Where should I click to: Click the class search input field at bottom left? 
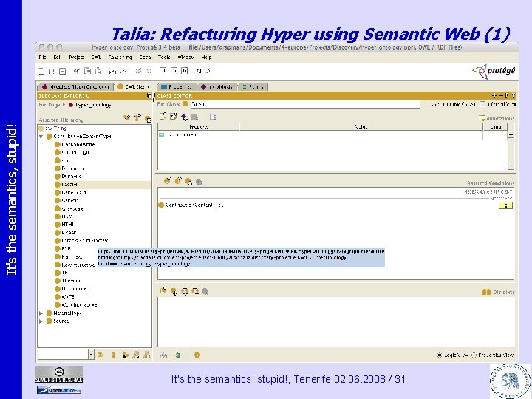tap(63, 355)
